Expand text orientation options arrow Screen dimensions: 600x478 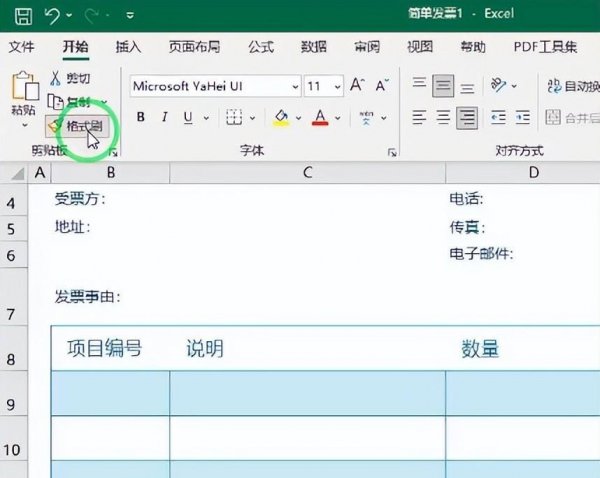pyautogui.click(x=514, y=86)
